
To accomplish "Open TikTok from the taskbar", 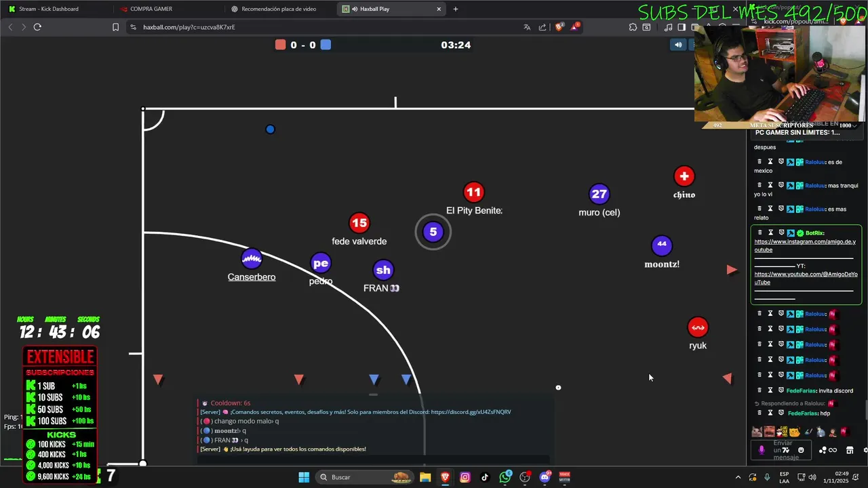I will click(485, 477).
